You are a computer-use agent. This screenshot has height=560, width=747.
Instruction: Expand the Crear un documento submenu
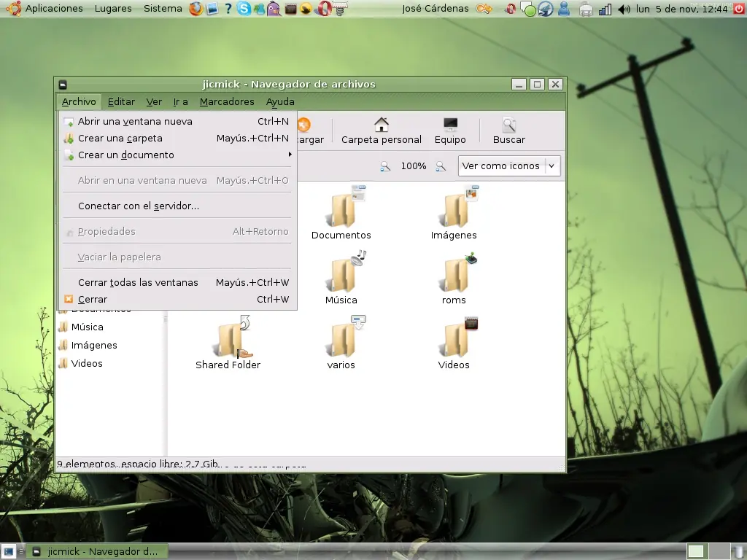[x=177, y=155]
